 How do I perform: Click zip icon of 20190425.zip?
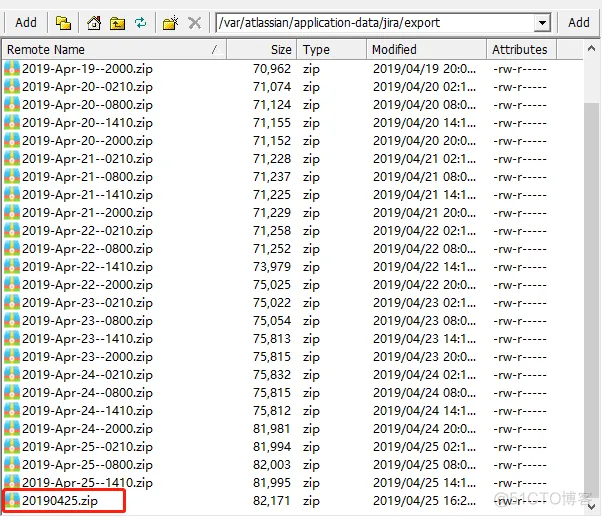pyautogui.click(x=12, y=501)
